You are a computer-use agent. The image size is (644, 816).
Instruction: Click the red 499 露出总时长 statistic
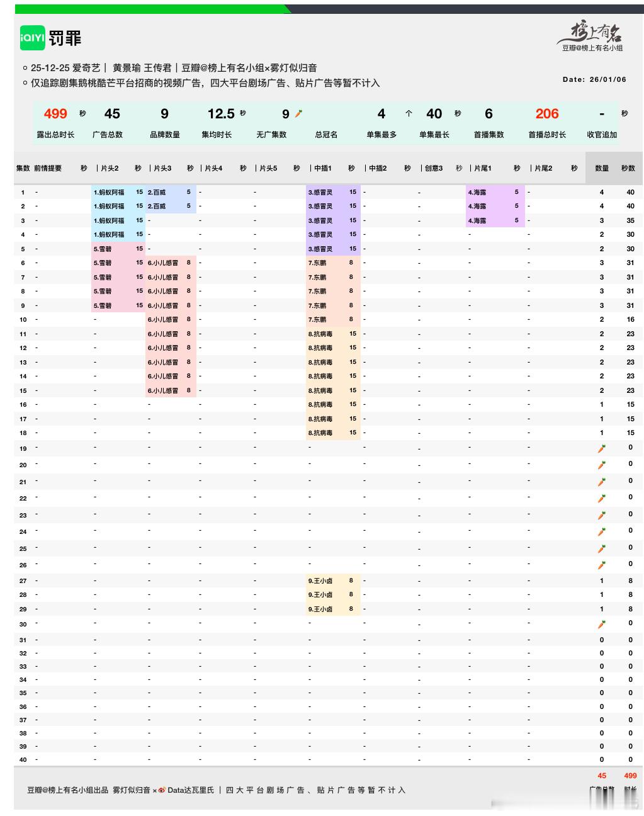[x=55, y=114]
